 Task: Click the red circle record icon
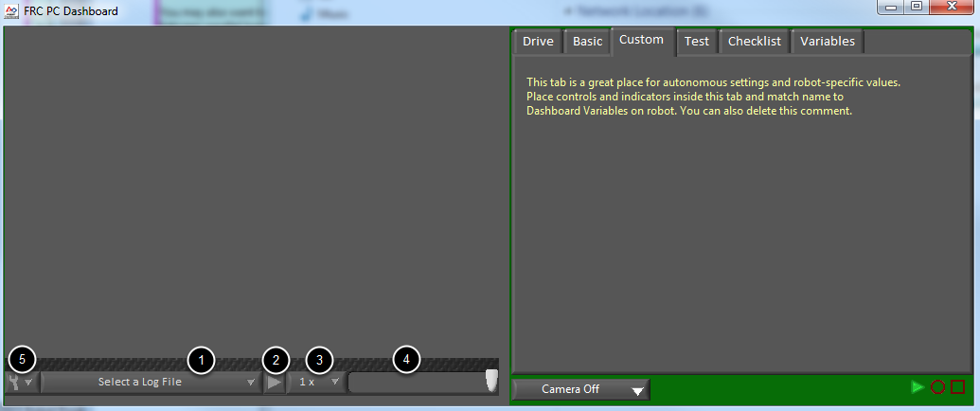937,387
